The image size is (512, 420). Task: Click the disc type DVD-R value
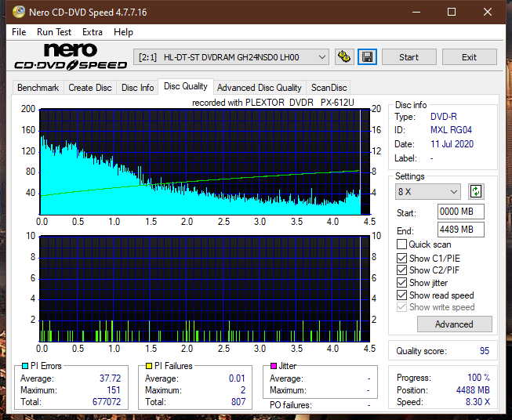pyautogui.click(x=444, y=117)
